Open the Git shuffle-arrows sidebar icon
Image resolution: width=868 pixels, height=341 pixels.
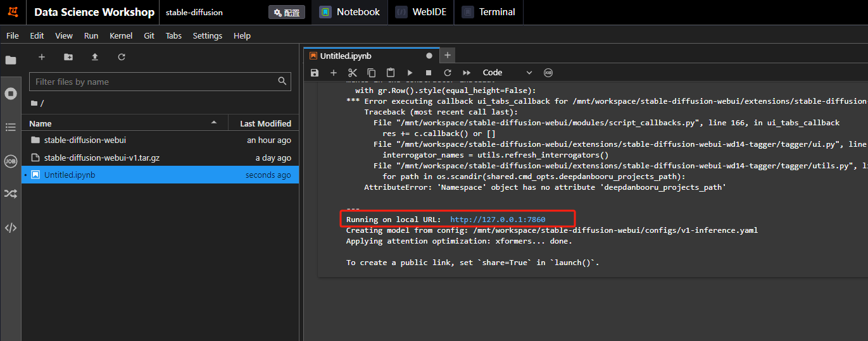tap(11, 194)
